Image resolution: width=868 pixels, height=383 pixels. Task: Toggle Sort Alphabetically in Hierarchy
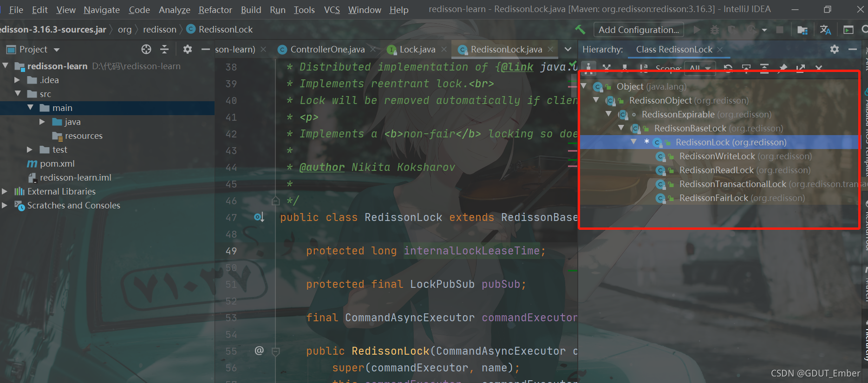click(643, 68)
